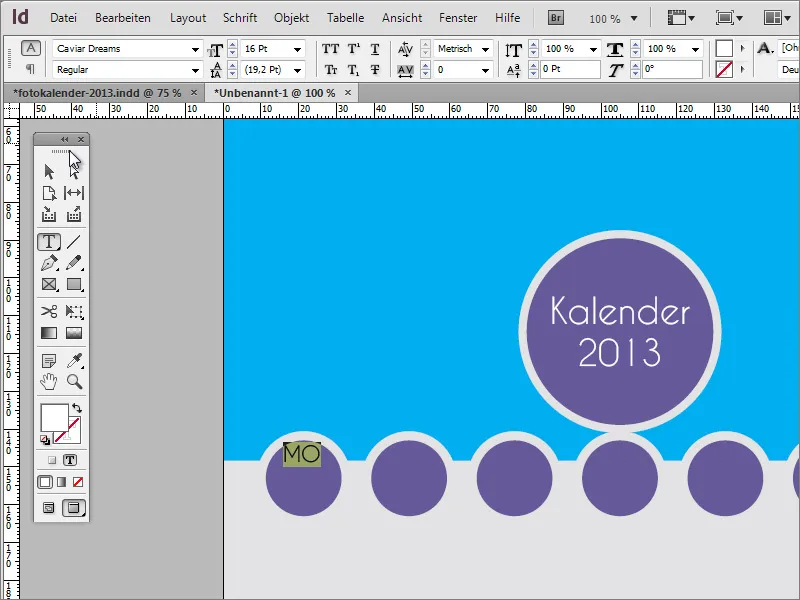This screenshot has width=800, height=600.
Task: Open the view options button
Action: tap(681, 18)
